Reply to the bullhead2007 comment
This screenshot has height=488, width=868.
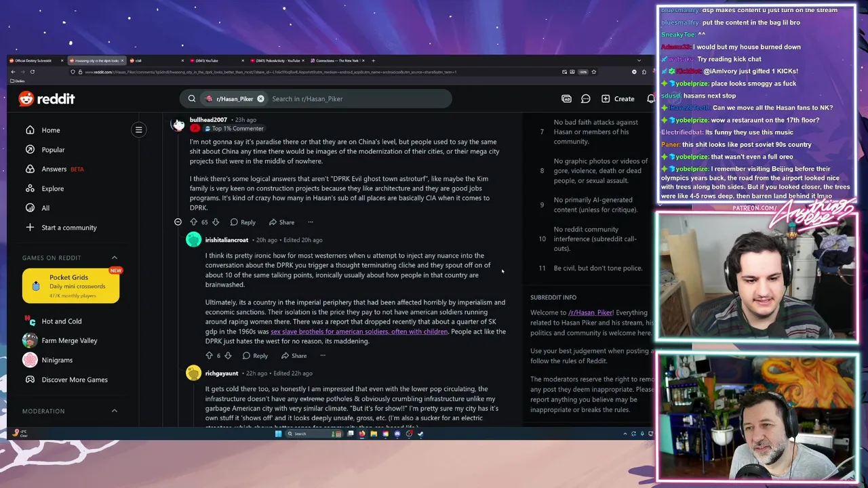(x=243, y=222)
